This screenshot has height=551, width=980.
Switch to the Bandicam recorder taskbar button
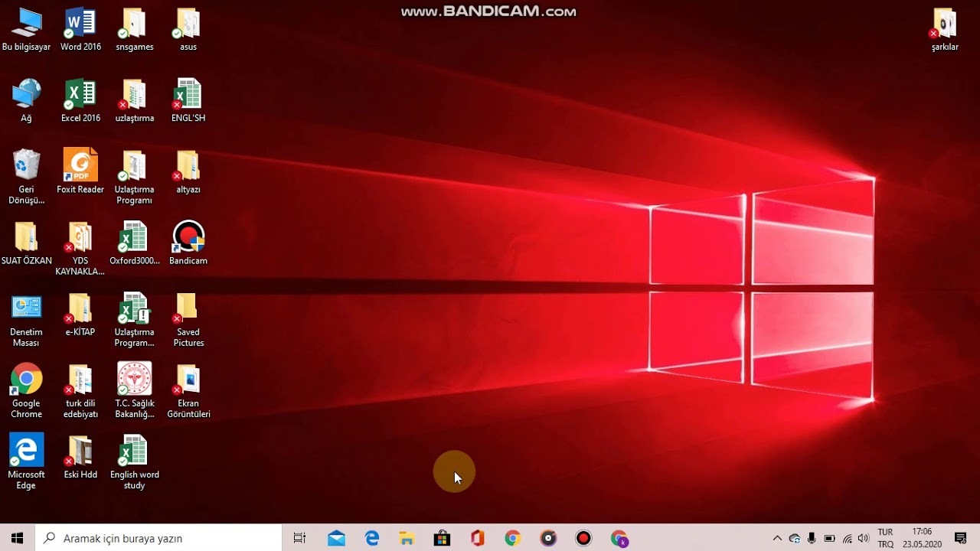(583, 538)
